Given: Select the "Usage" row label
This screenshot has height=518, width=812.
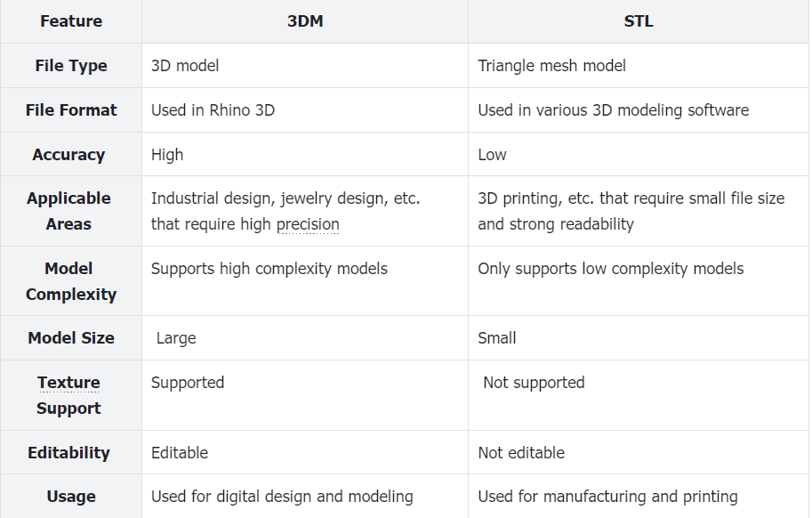Looking at the screenshot, I should pyautogui.click(x=71, y=497).
